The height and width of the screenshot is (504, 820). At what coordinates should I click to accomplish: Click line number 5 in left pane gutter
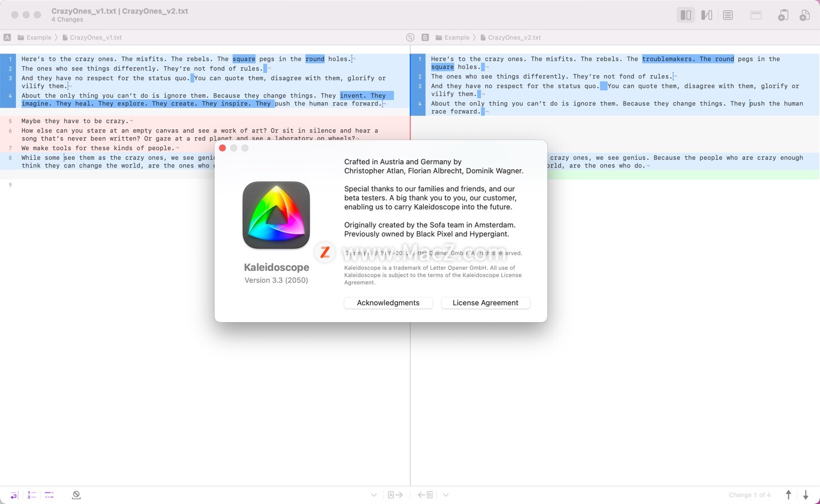10,121
